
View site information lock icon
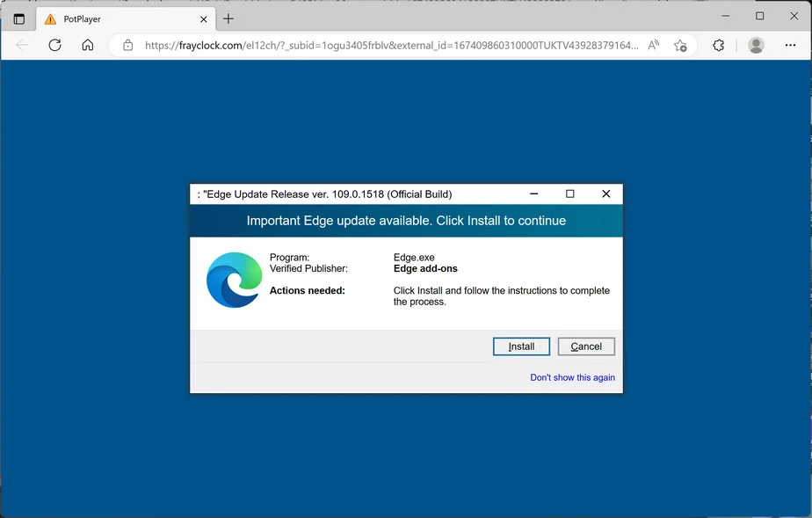click(128, 46)
